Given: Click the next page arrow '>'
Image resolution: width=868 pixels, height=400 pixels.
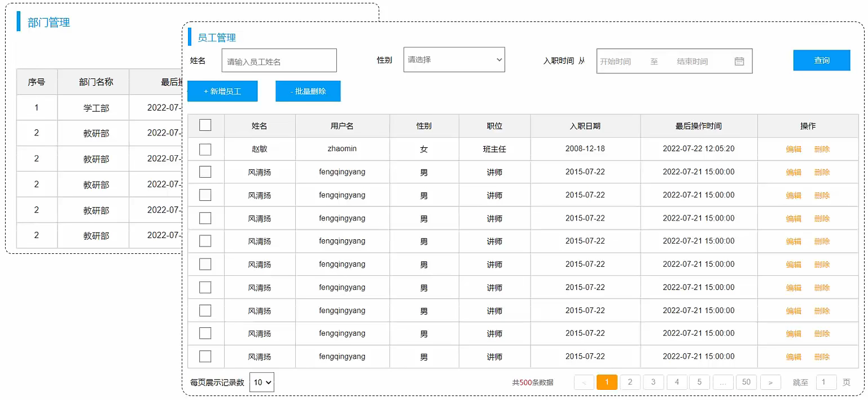Looking at the screenshot, I should [770, 382].
